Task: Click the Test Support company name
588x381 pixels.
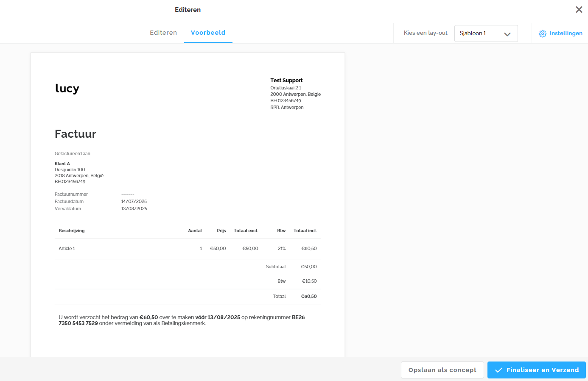Action: (286, 80)
